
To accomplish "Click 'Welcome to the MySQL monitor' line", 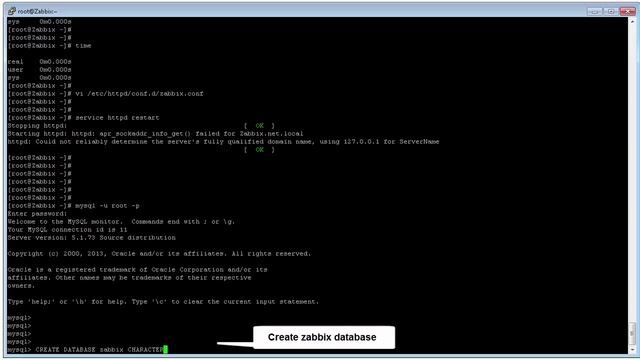I will coord(121,222).
